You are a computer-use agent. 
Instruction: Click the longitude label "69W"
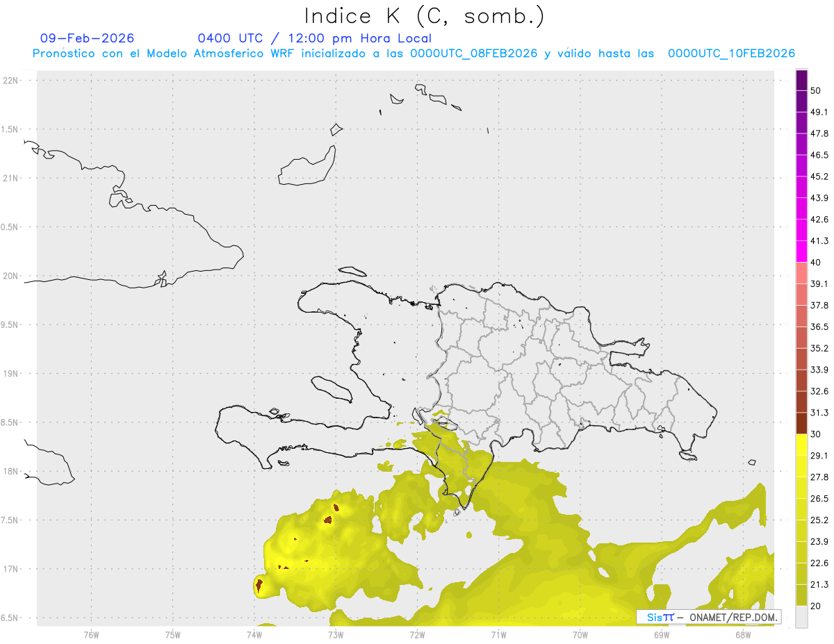tap(662, 635)
